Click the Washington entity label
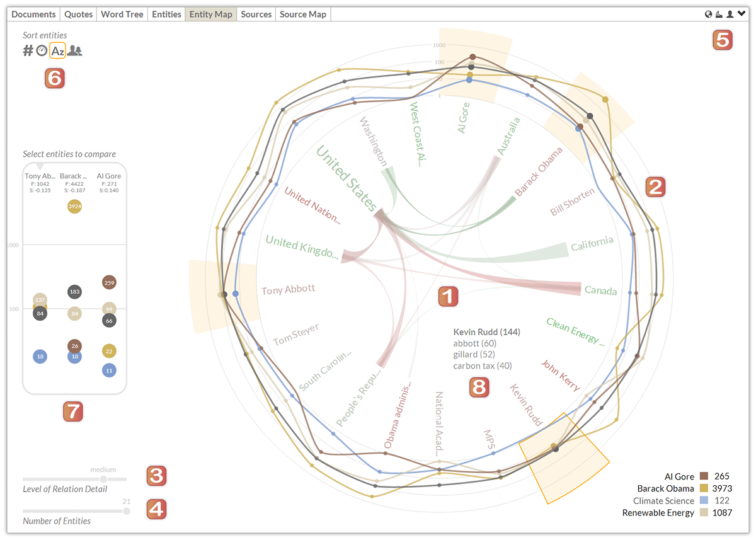 point(374,141)
